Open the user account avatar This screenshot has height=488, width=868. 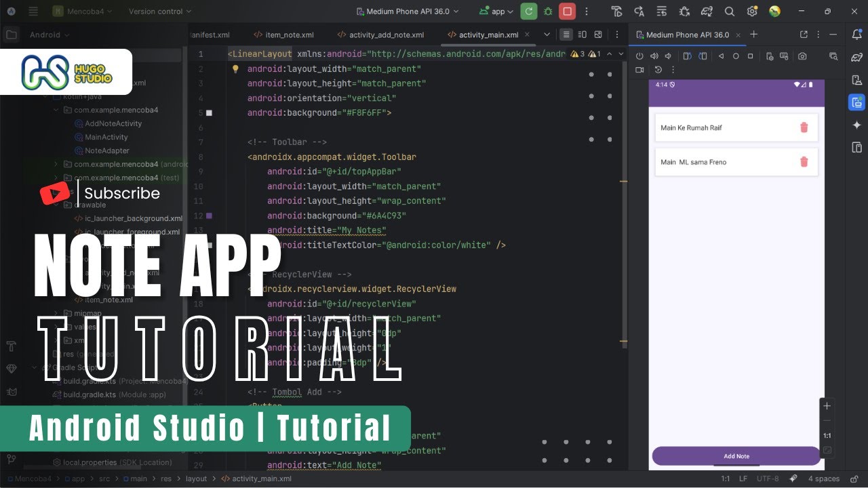[x=774, y=12]
